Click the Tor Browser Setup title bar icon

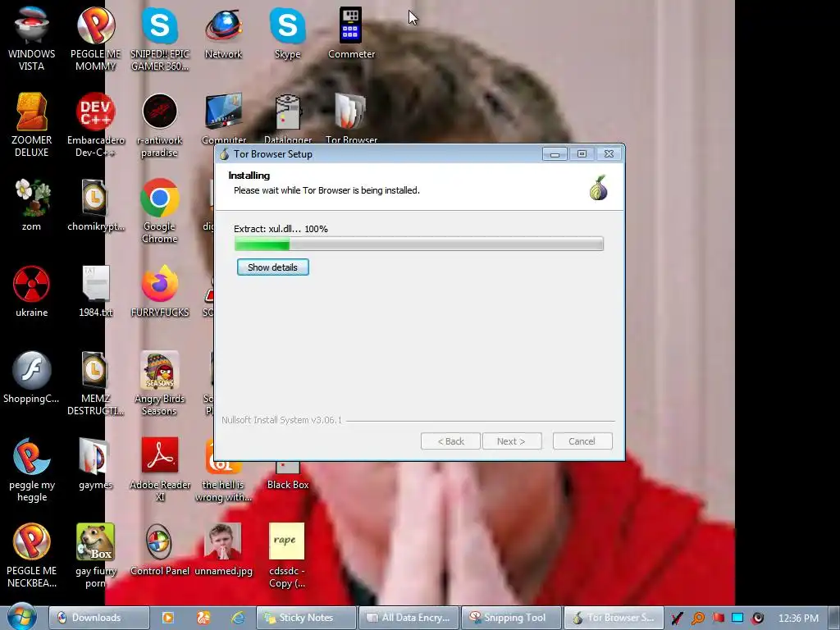pyautogui.click(x=225, y=154)
